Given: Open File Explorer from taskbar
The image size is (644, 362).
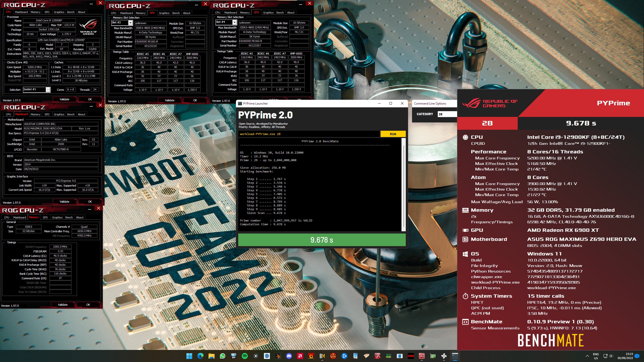Looking at the screenshot, I should point(211,356).
